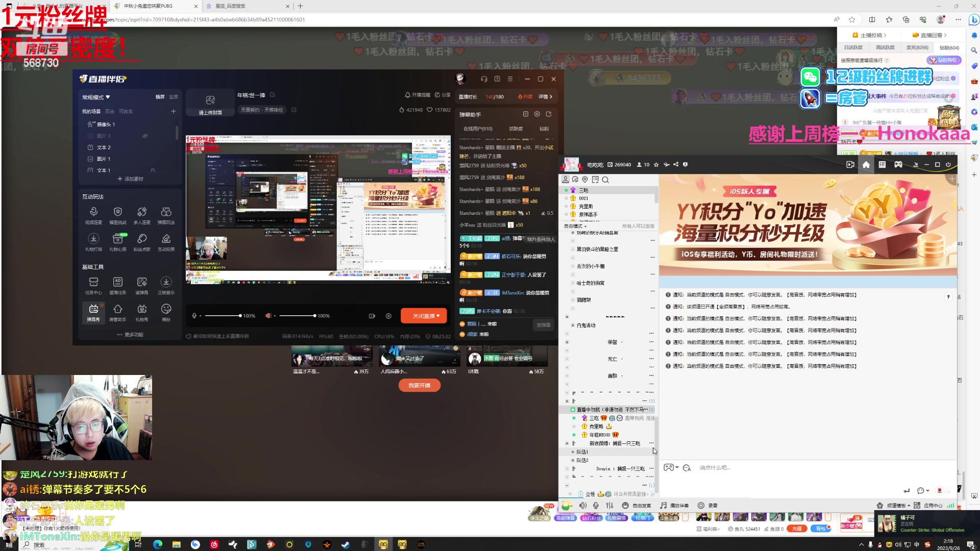Switch to 周活跃度 tab in browser panel
The image size is (980, 551).
(x=885, y=47)
